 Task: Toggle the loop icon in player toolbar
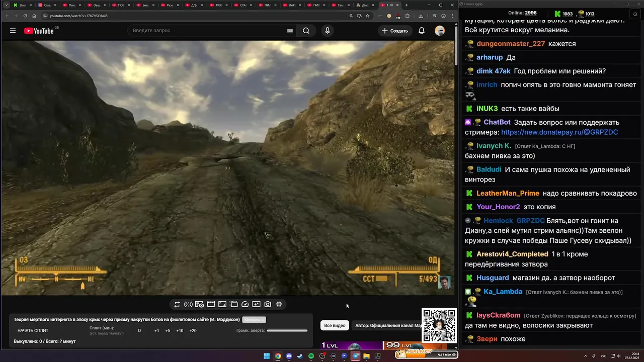[x=177, y=304]
